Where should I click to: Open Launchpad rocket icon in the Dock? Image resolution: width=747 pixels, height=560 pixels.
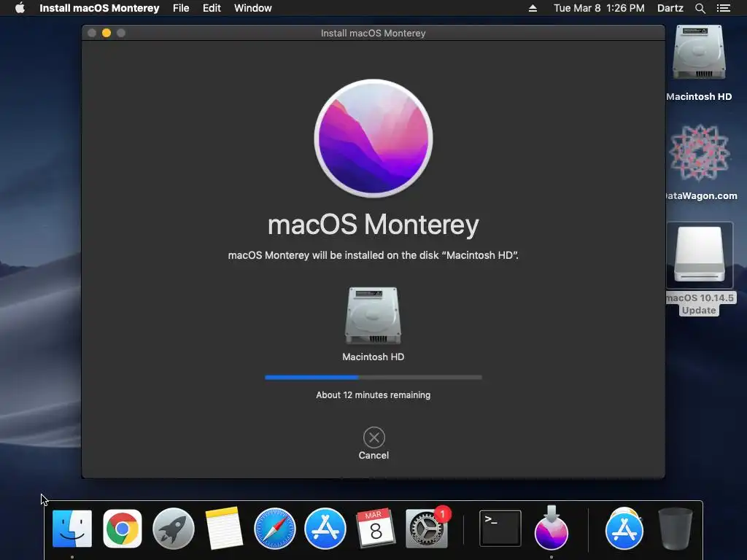coord(174,529)
